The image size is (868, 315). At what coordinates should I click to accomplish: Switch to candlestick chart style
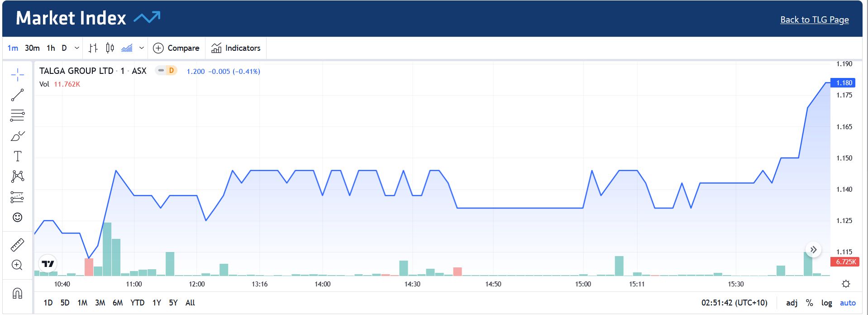point(110,48)
